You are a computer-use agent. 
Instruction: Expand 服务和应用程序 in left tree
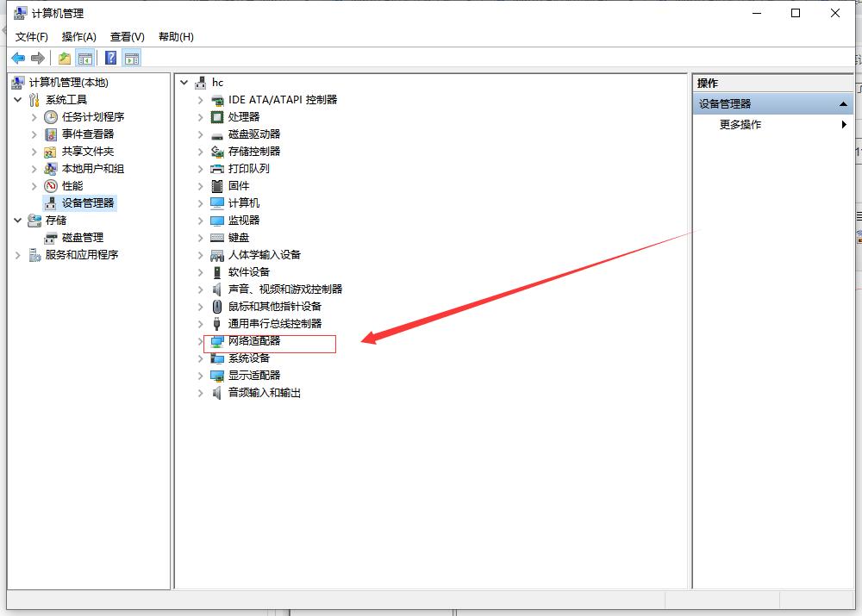18,255
